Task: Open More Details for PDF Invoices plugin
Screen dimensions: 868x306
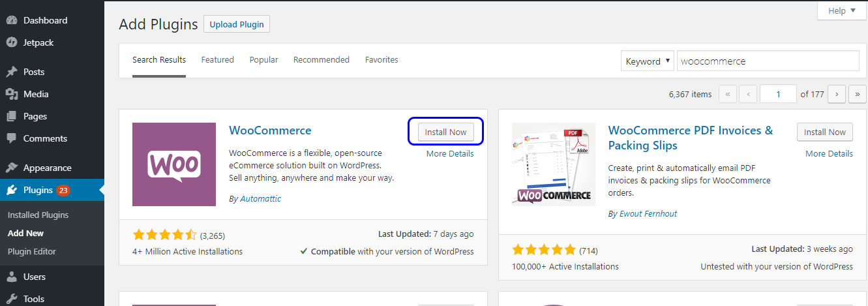Action: (829, 153)
